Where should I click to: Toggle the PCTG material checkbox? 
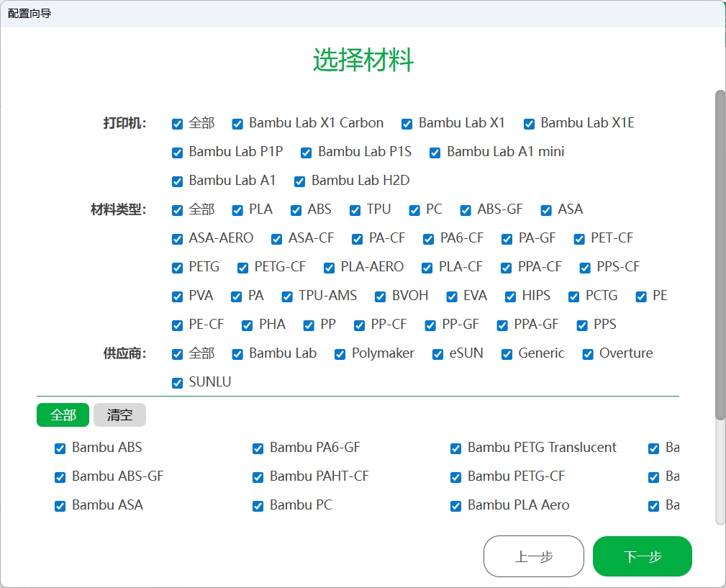[x=573, y=297]
